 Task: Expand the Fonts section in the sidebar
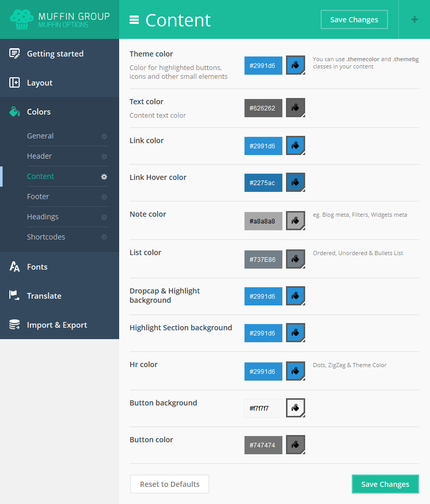click(37, 267)
